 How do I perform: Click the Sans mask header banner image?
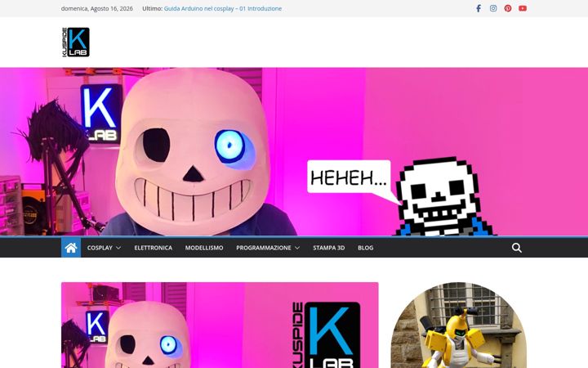[x=294, y=152]
